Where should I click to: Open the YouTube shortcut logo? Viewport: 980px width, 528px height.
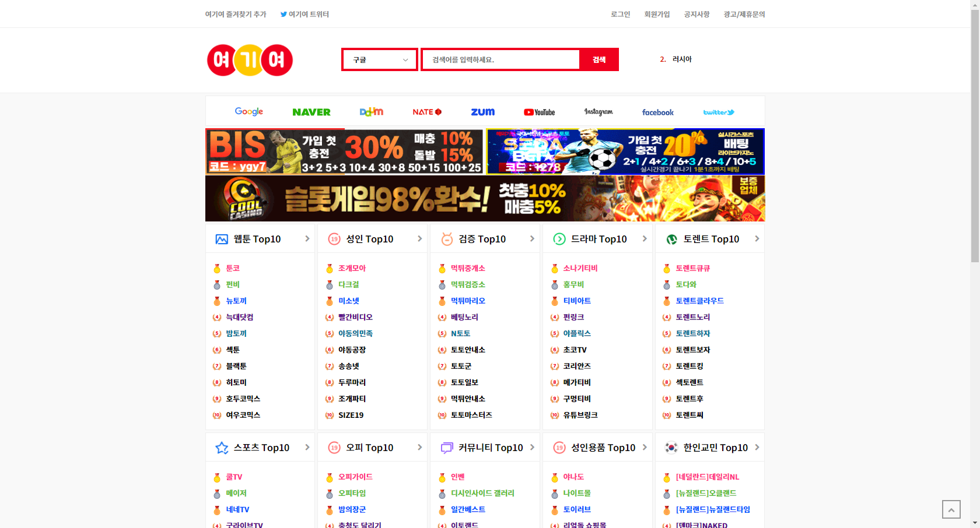[x=539, y=112]
